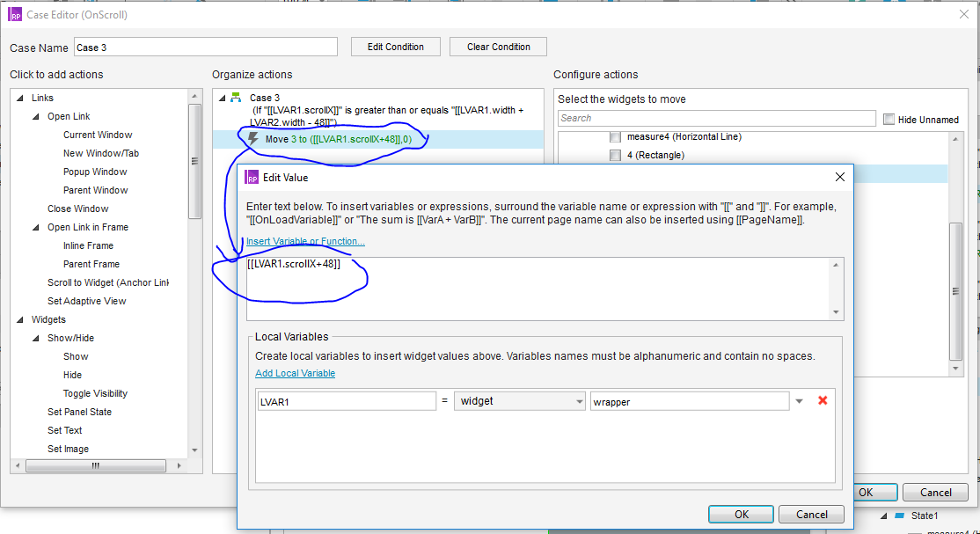This screenshot has width=980, height=534.
Task: Click the Case 3 tree icon
Action: coord(236,98)
